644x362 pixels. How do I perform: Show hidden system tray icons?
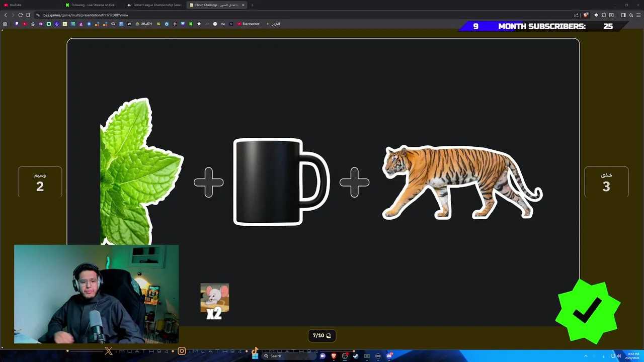[586, 356]
